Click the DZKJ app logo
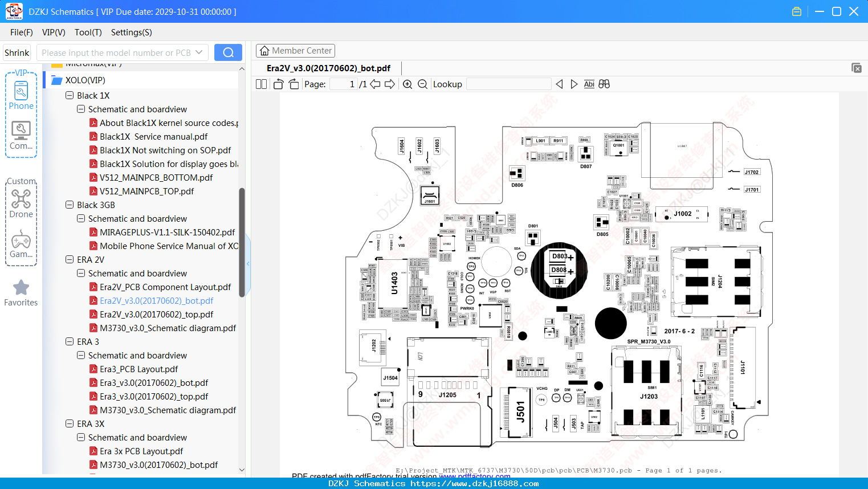The height and width of the screenshot is (489, 868). coord(14,11)
